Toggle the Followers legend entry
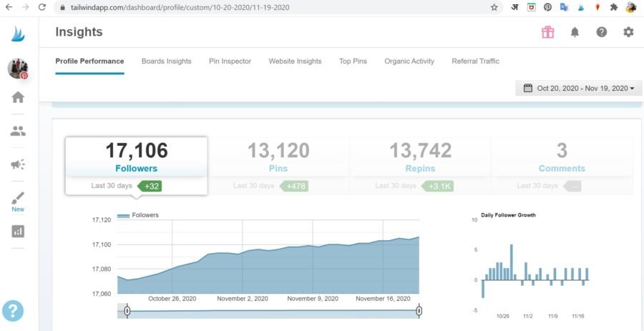 (138, 215)
